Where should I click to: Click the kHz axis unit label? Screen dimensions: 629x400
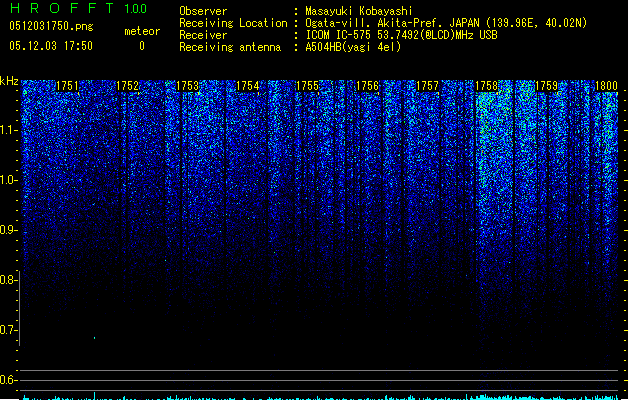pyautogui.click(x=9, y=81)
